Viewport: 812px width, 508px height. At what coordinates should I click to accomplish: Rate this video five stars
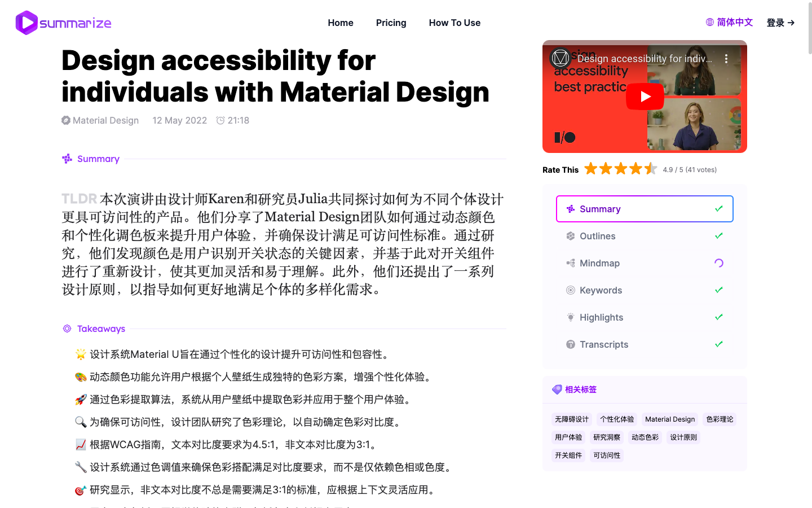[x=651, y=169]
